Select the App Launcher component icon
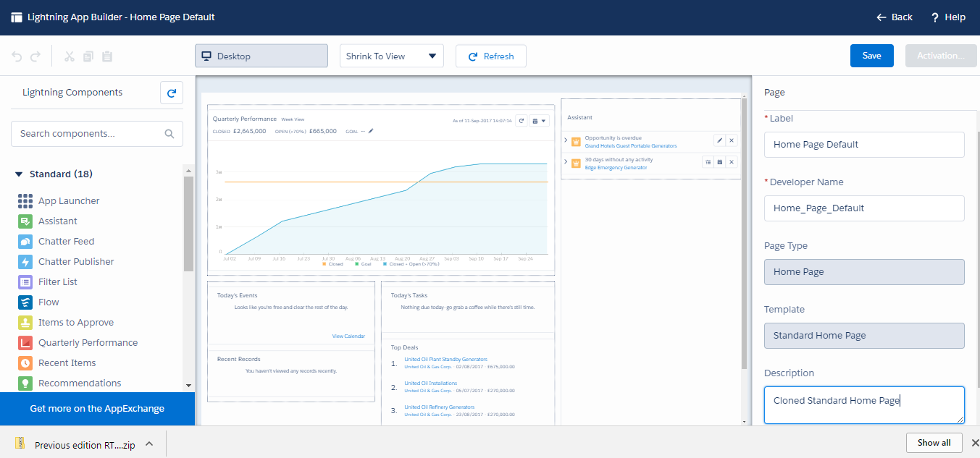Viewport: 980px width, 458px height. pyautogui.click(x=25, y=200)
